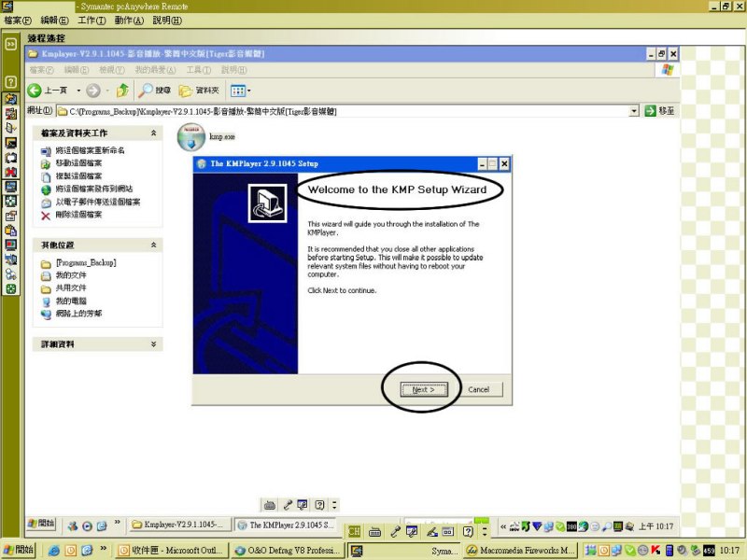Click the 上一頁 Back button in Explorer
The width and height of the screenshot is (747, 560).
(48, 90)
